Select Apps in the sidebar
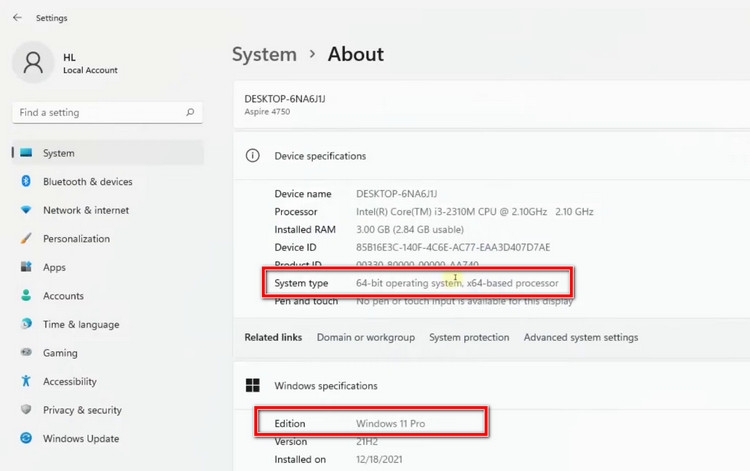The height and width of the screenshot is (471, 750). click(55, 267)
